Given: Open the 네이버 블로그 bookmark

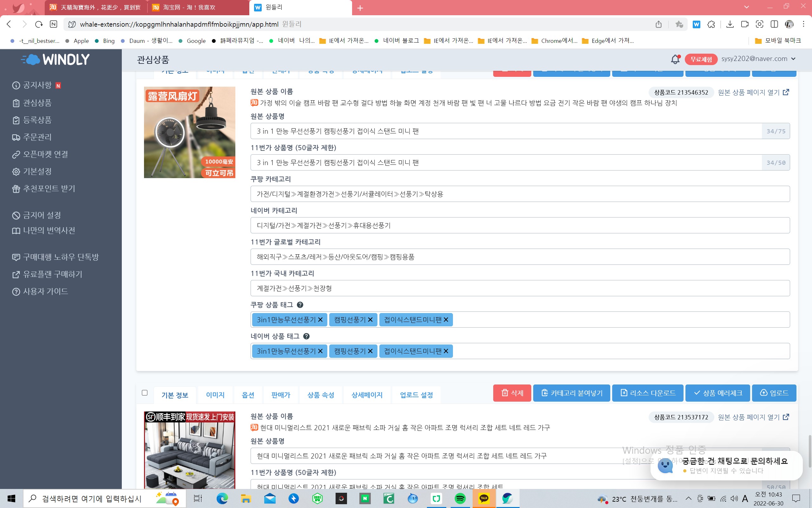Looking at the screenshot, I should pyautogui.click(x=397, y=41).
